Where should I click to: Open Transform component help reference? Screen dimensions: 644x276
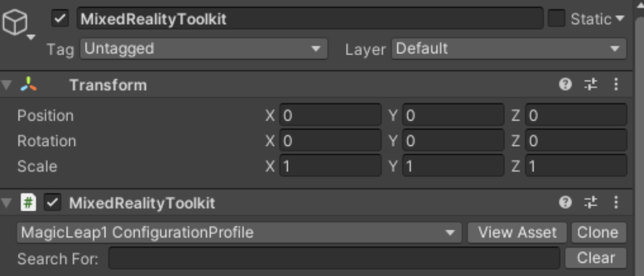(x=565, y=85)
